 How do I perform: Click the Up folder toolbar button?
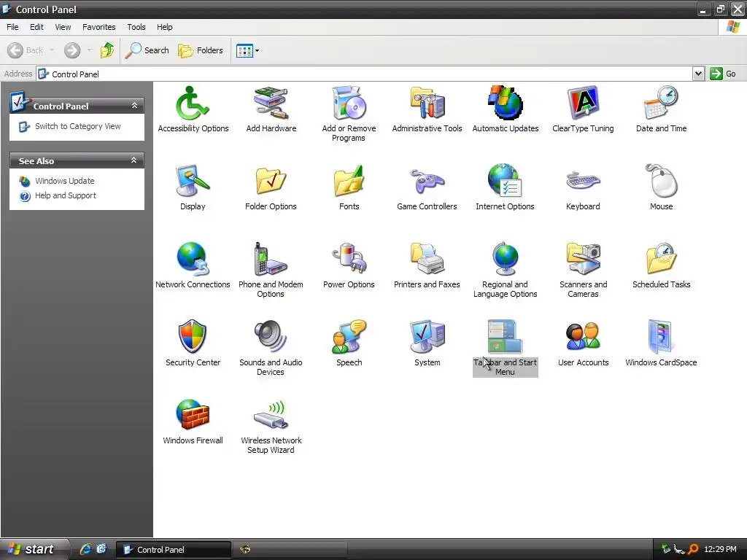[107, 50]
